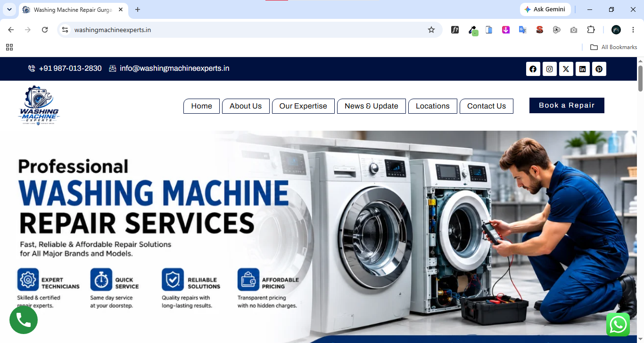The height and width of the screenshot is (343, 644).
Task: Open the Our Expertise menu item
Action: click(x=303, y=106)
